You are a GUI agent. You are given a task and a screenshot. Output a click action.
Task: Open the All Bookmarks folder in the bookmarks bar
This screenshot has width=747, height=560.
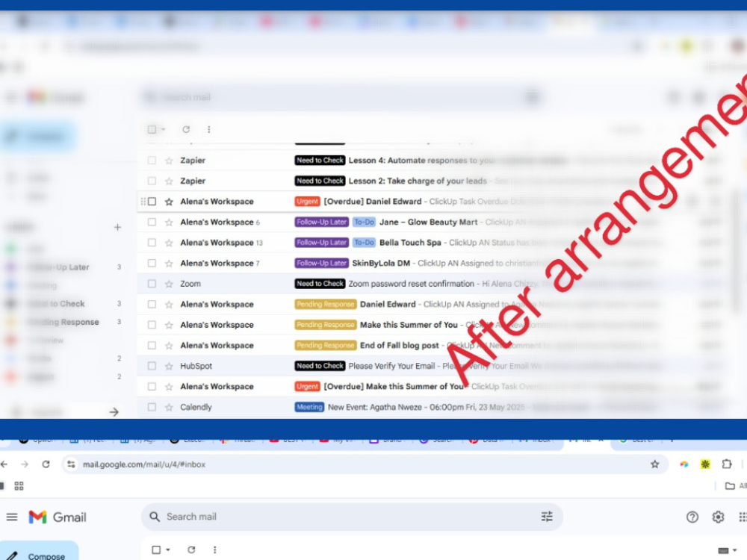tap(736, 486)
